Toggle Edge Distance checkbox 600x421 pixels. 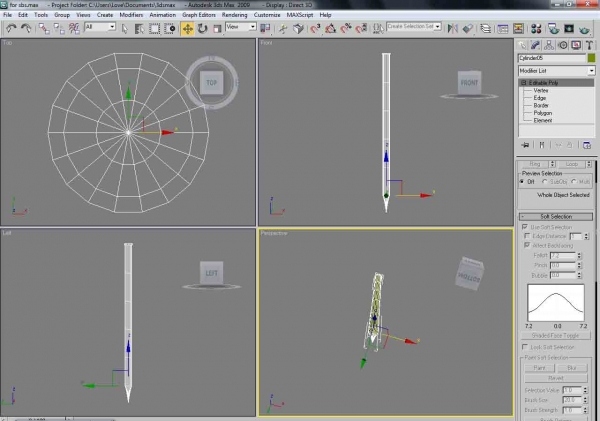528,236
